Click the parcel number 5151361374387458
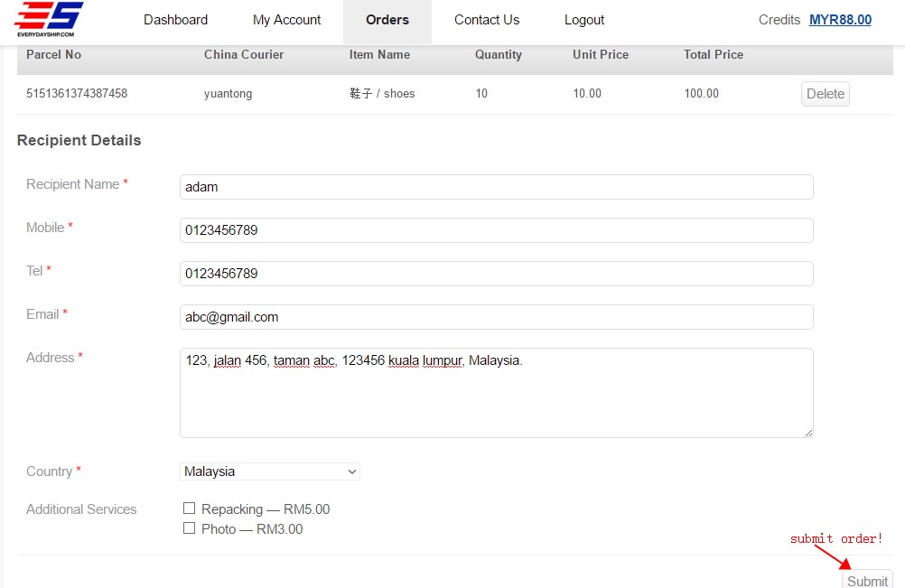Screen dimensions: 905x588 [77, 94]
